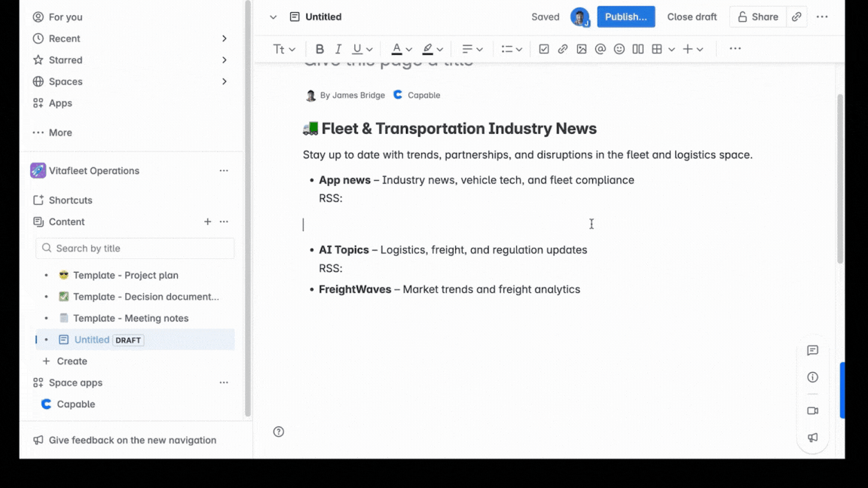
Task: Open the emoji picker
Action: point(619,48)
